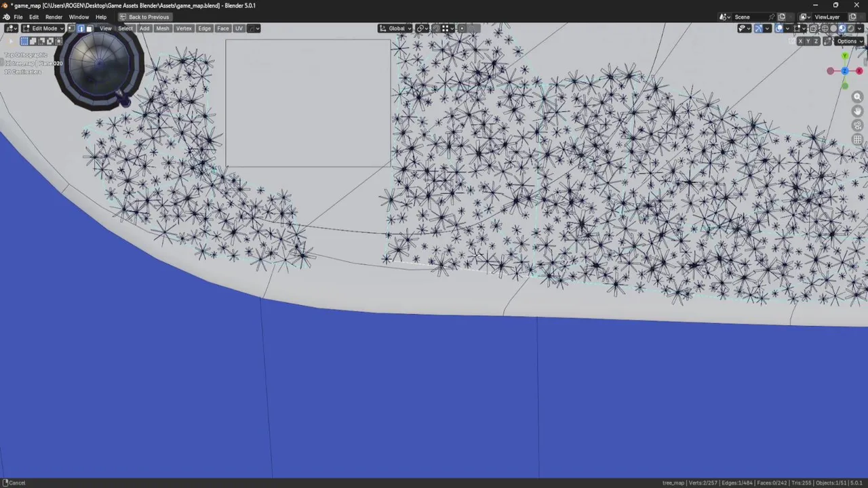Open dropdown next to UV menu

click(254, 28)
